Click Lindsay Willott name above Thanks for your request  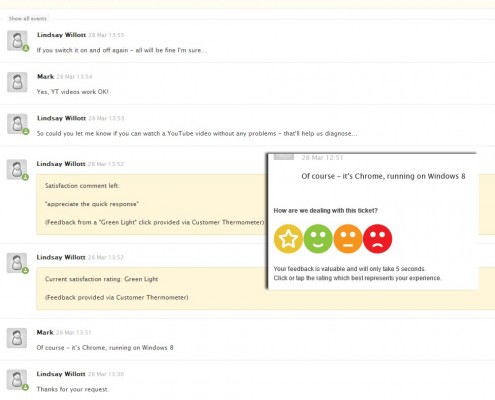click(61, 374)
